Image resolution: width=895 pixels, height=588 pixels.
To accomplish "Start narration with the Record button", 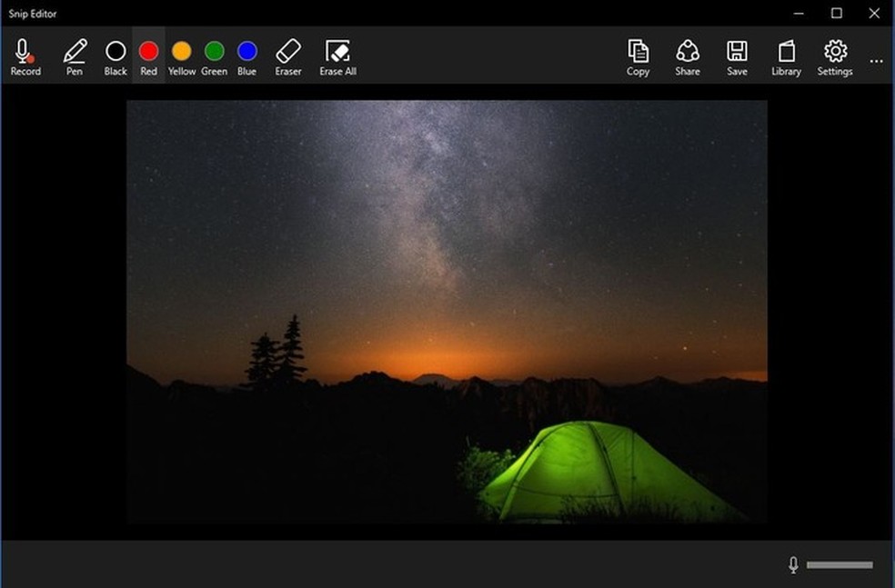I will [x=25, y=56].
